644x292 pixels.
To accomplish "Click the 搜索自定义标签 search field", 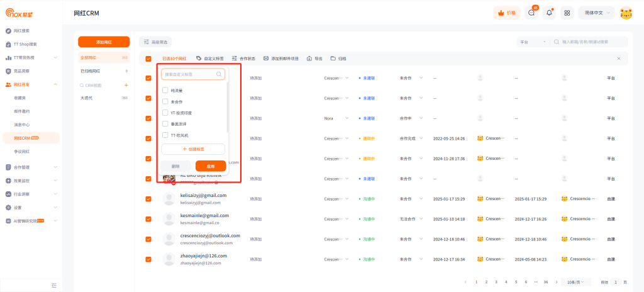I will click(x=189, y=74).
